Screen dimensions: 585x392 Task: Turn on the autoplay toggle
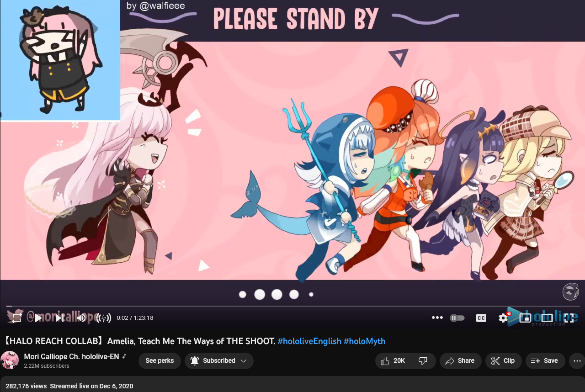[x=457, y=318]
